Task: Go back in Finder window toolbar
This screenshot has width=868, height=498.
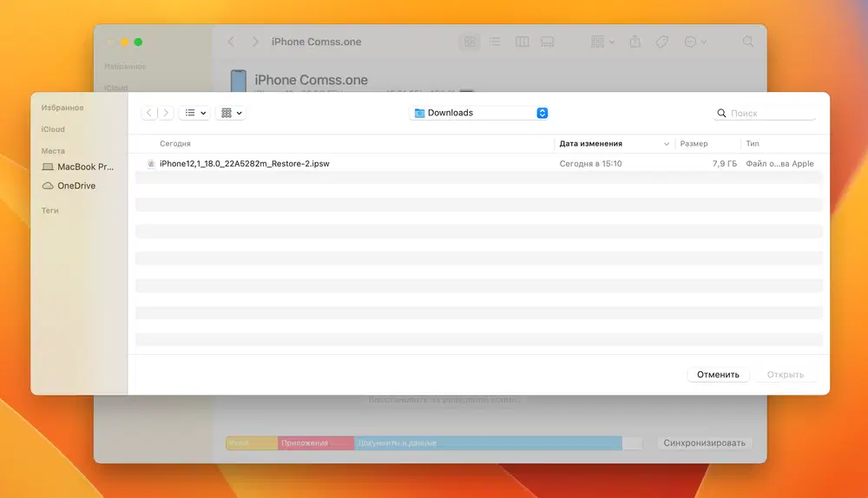Action: (232, 42)
